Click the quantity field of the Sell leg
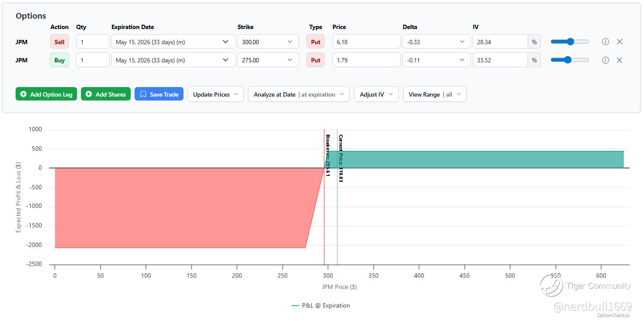 click(93, 42)
